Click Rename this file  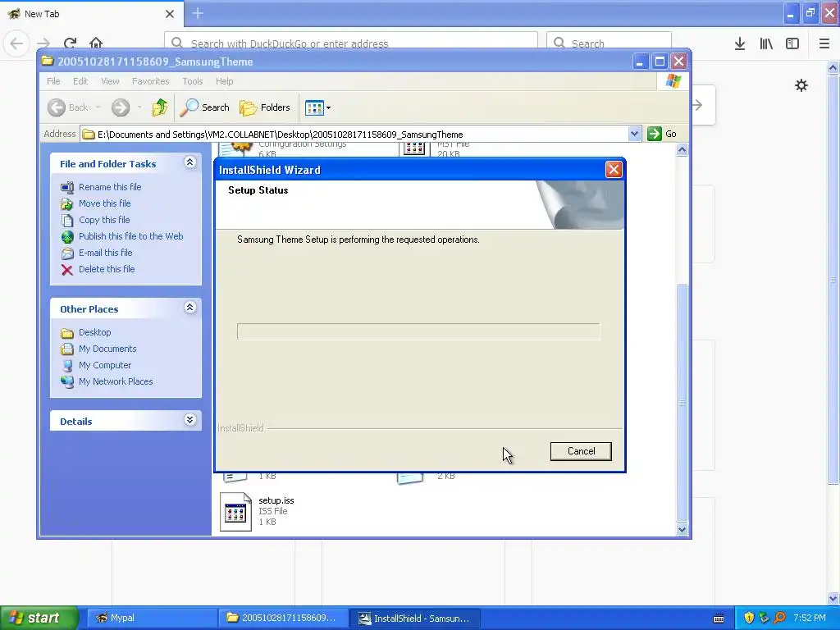pos(110,187)
